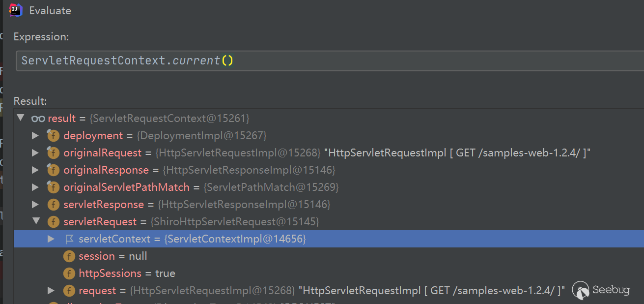Click the glasses watch icon beside result
The image size is (644, 304).
pos(38,119)
